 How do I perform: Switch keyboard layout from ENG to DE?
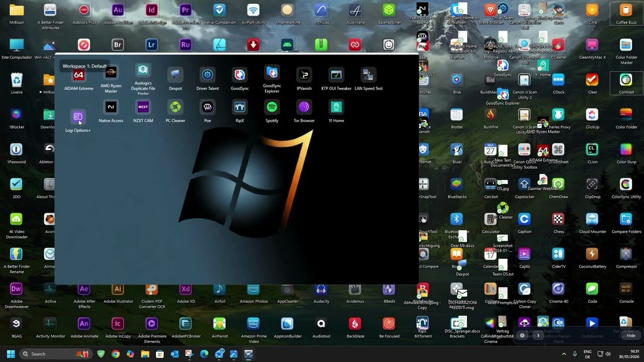588,353
